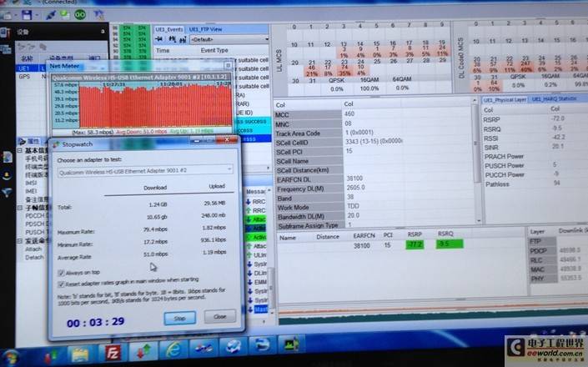588x367 pixels.
Task: Close the Net Meter window
Action: tap(228, 66)
